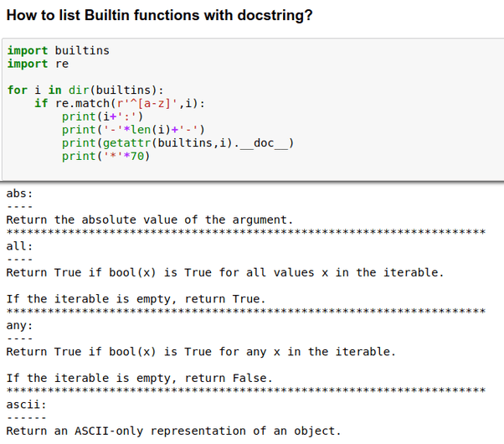Click the getattr __doc__ print line
Image resolution: width=504 pixels, height=444 pixels.
[x=177, y=143]
